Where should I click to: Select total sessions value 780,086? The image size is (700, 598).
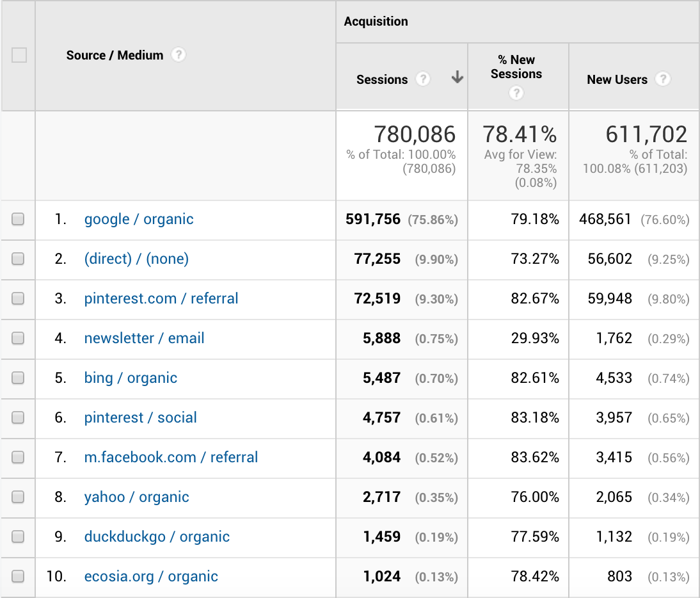click(x=415, y=134)
